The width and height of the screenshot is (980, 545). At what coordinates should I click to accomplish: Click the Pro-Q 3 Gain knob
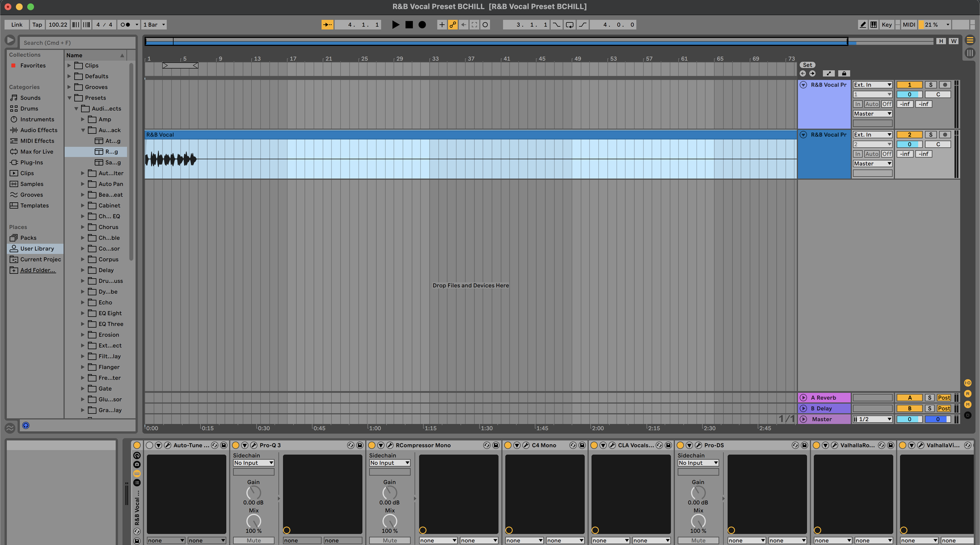(x=253, y=493)
